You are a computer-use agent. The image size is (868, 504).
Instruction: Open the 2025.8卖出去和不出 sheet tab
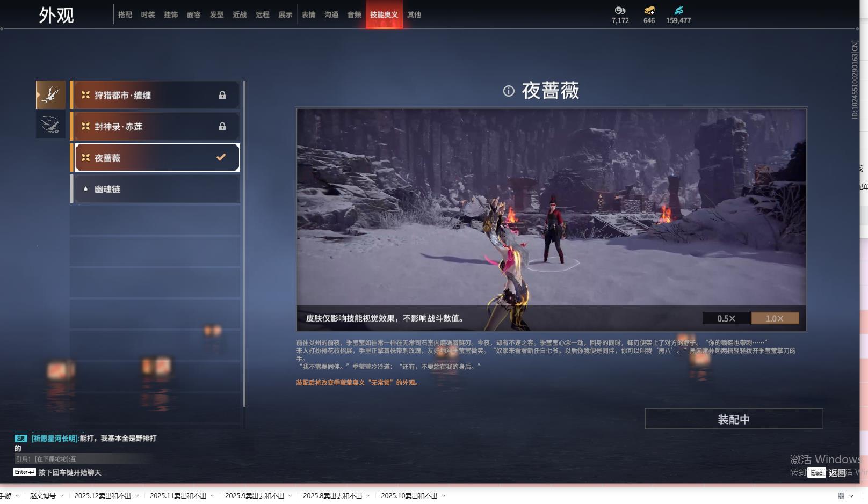332,496
